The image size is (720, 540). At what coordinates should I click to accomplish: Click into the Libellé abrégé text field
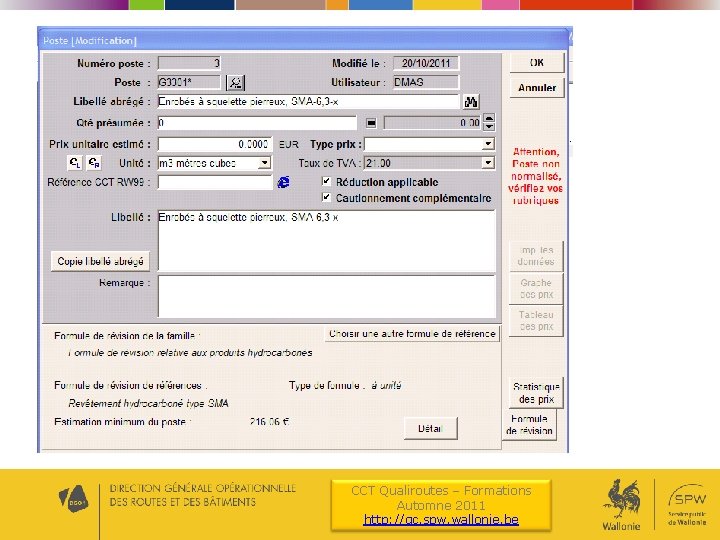(x=308, y=101)
